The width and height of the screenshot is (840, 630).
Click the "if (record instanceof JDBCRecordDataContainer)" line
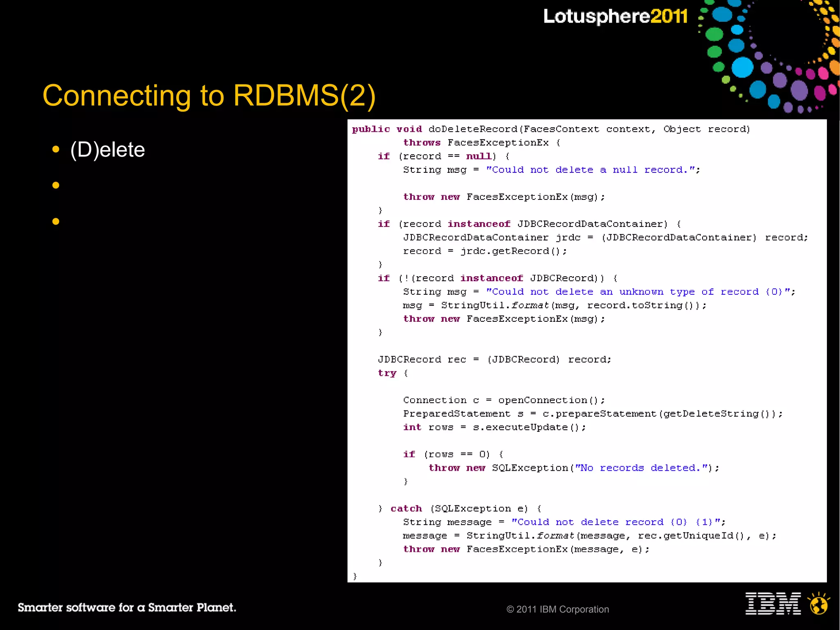point(530,224)
